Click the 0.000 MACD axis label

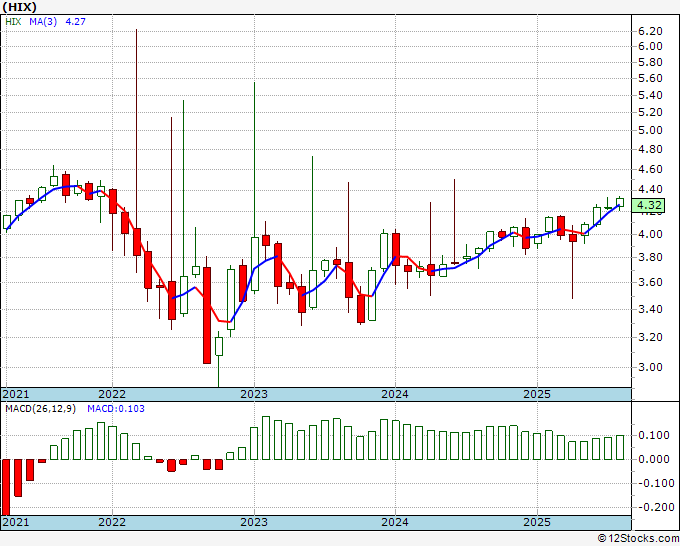coord(654,459)
